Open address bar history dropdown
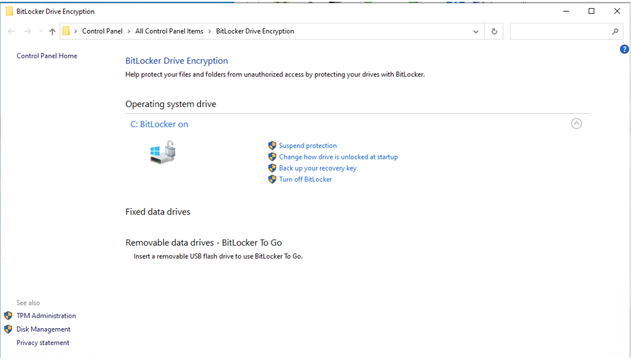This screenshot has width=631, height=364. 476,31
